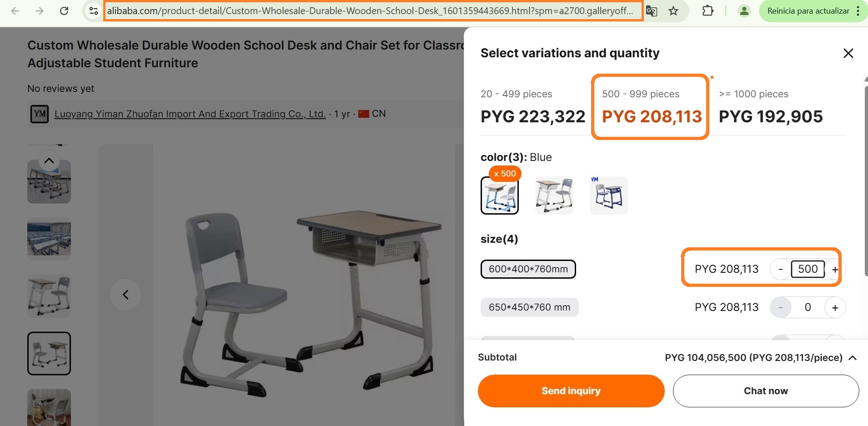Image resolution: width=868 pixels, height=426 pixels.
Task: Choose the dark blue desk color swatch
Action: click(x=608, y=195)
